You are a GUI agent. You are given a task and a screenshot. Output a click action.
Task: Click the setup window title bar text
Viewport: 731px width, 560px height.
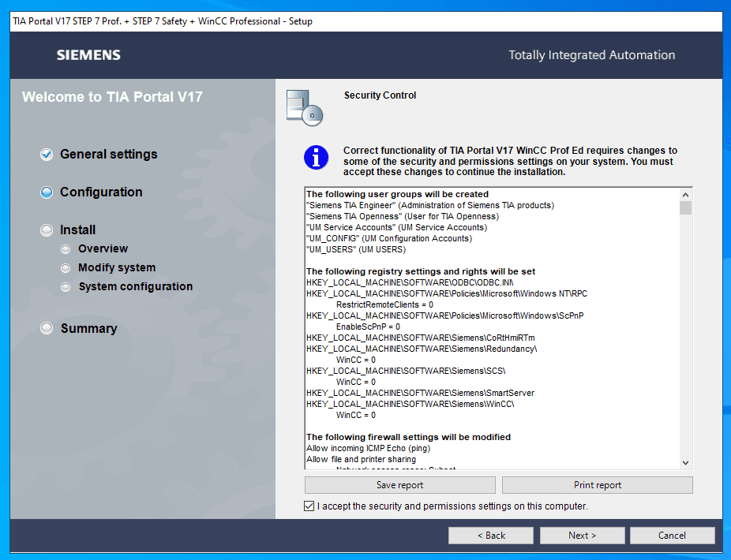coord(163,21)
